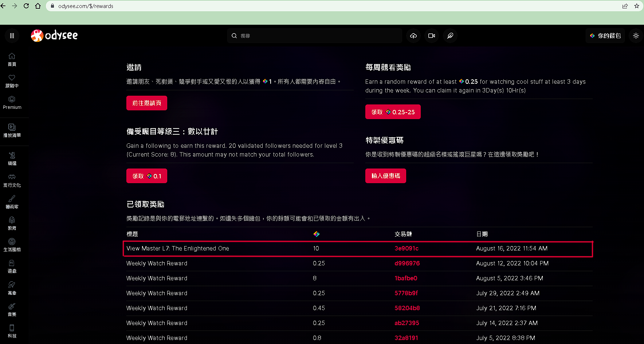644x344 pixels.
Task: Claim 領取 0.1 follower reward
Action: 147,176
